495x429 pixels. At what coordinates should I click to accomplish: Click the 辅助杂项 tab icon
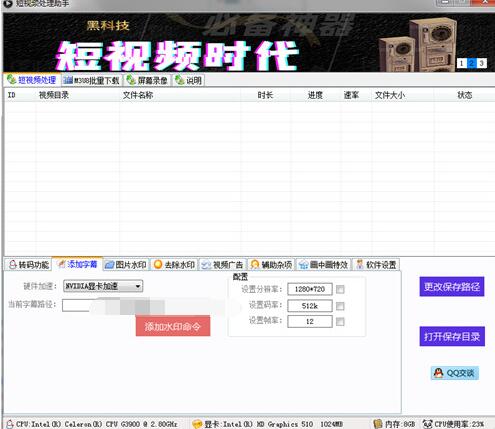click(255, 265)
